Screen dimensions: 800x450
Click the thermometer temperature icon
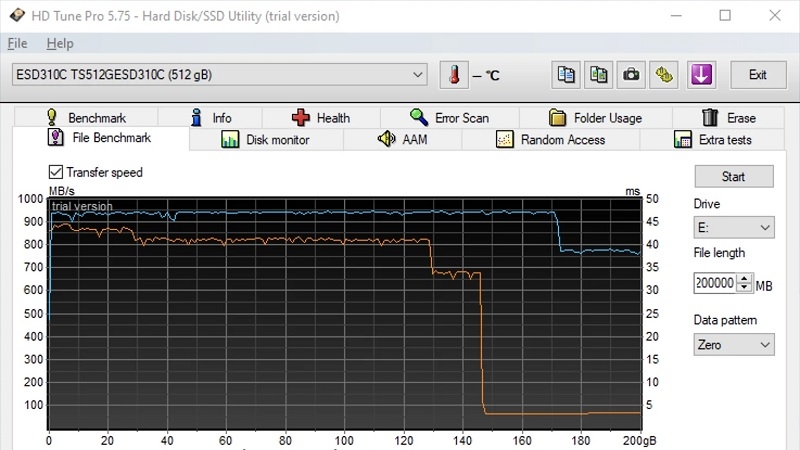[x=454, y=75]
